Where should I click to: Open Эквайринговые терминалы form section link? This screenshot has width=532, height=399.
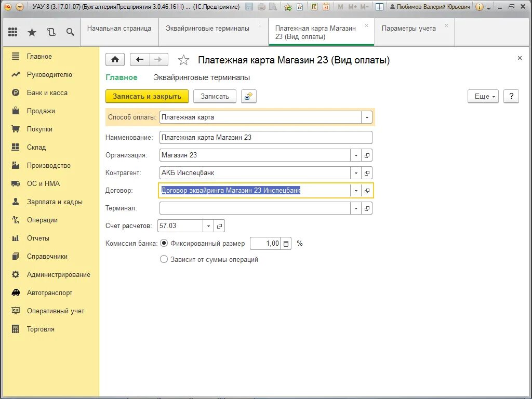(x=202, y=77)
